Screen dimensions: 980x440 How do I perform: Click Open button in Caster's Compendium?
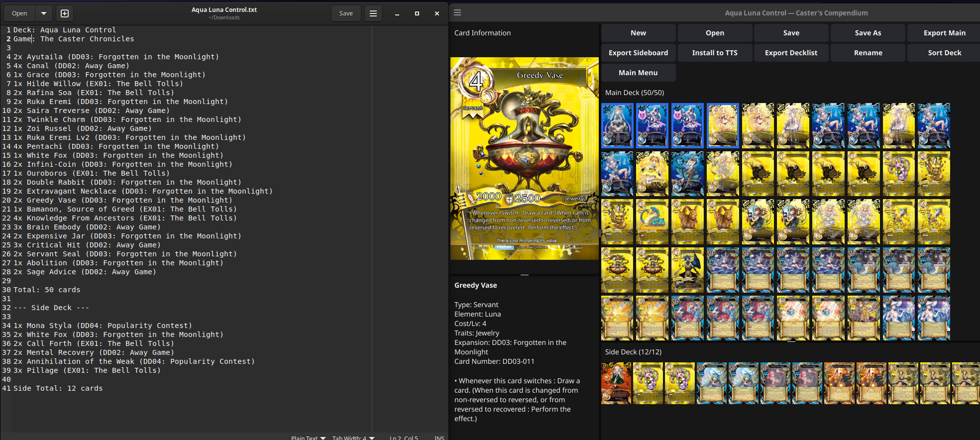click(x=715, y=33)
